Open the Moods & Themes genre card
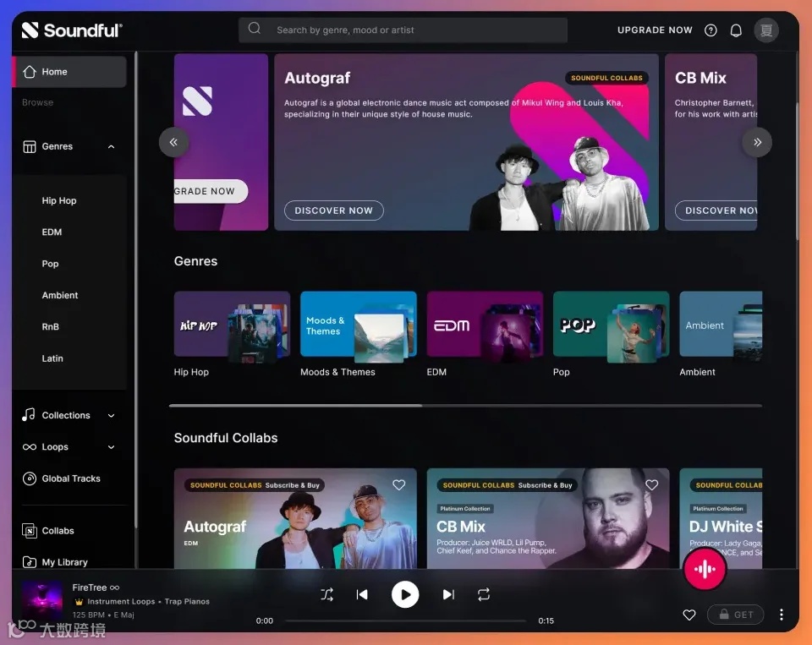 (359, 327)
